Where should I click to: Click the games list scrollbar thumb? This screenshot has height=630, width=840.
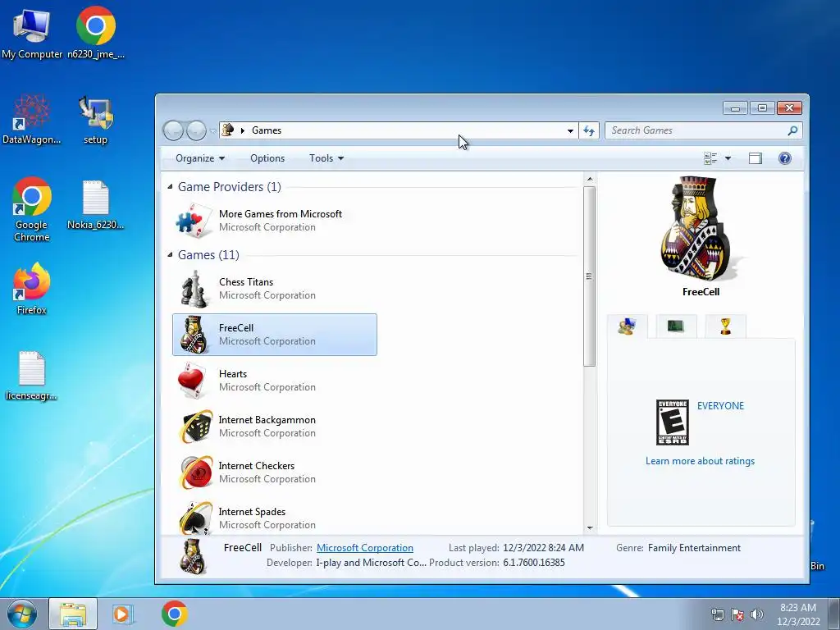(589, 276)
